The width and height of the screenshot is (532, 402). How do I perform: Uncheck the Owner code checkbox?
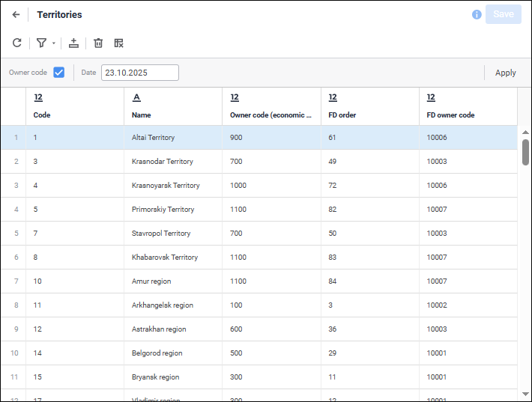tap(58, 73)
